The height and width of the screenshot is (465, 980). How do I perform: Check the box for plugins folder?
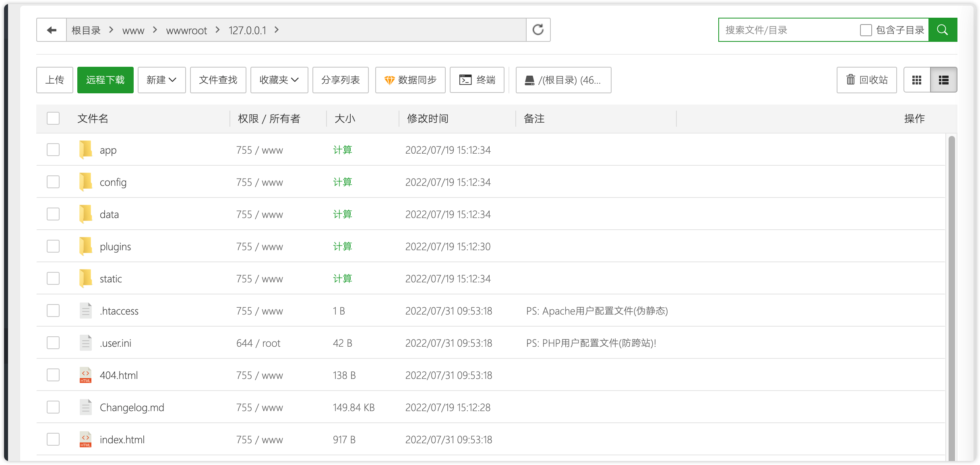tap(53, 246)
